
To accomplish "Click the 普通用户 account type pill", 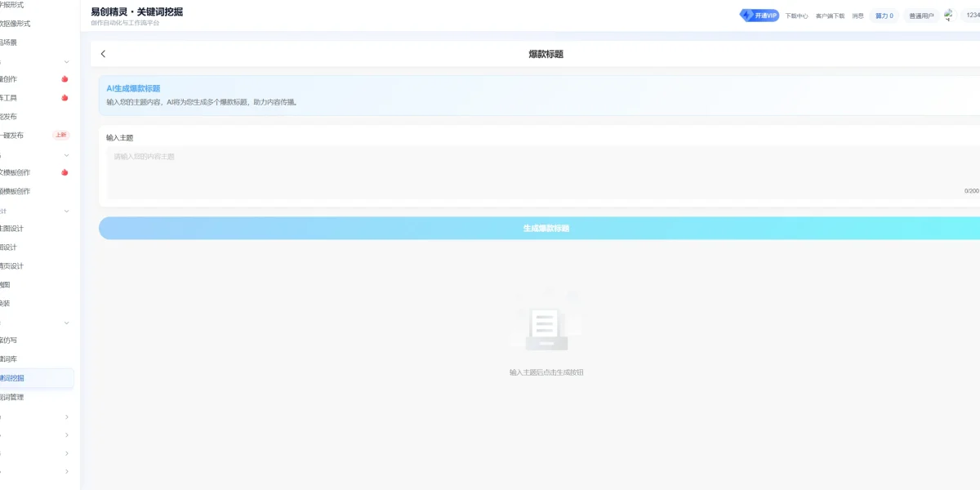I will point(921,16).
